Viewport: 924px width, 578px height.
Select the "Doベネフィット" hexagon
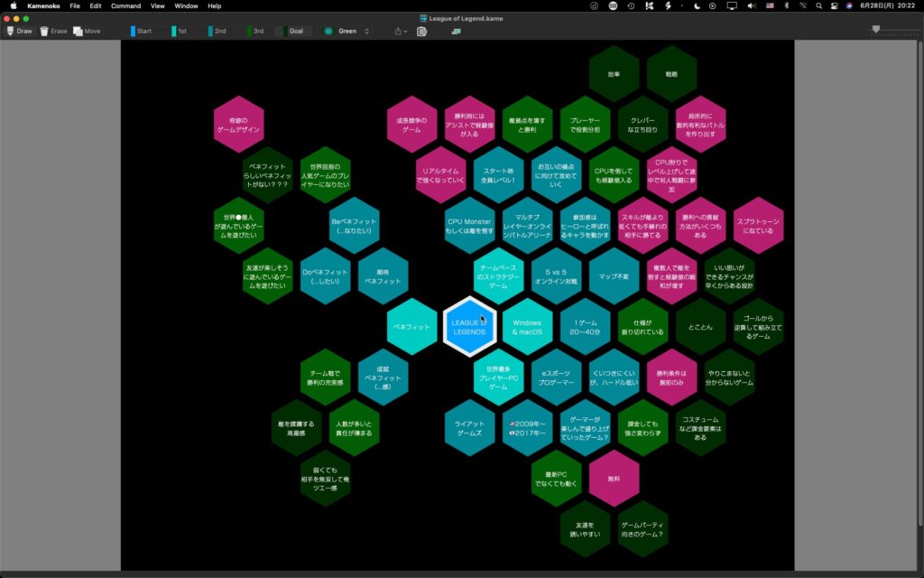point(325,276)
